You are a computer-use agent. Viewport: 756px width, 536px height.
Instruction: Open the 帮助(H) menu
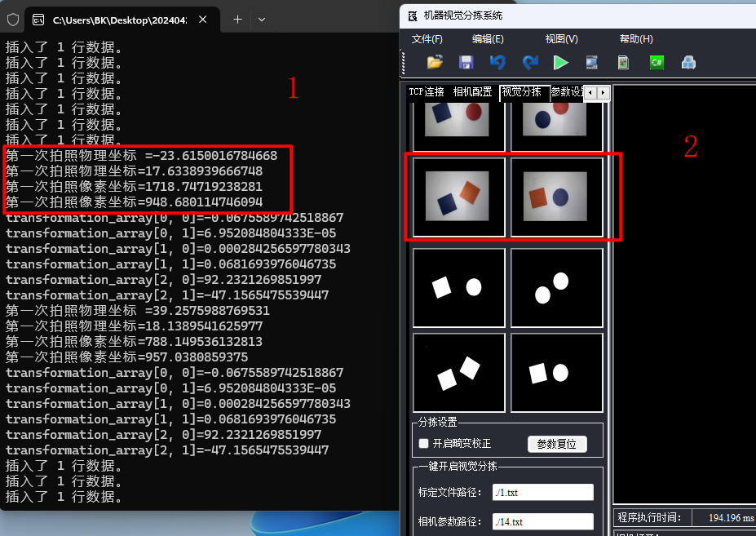tap(636, 39)
